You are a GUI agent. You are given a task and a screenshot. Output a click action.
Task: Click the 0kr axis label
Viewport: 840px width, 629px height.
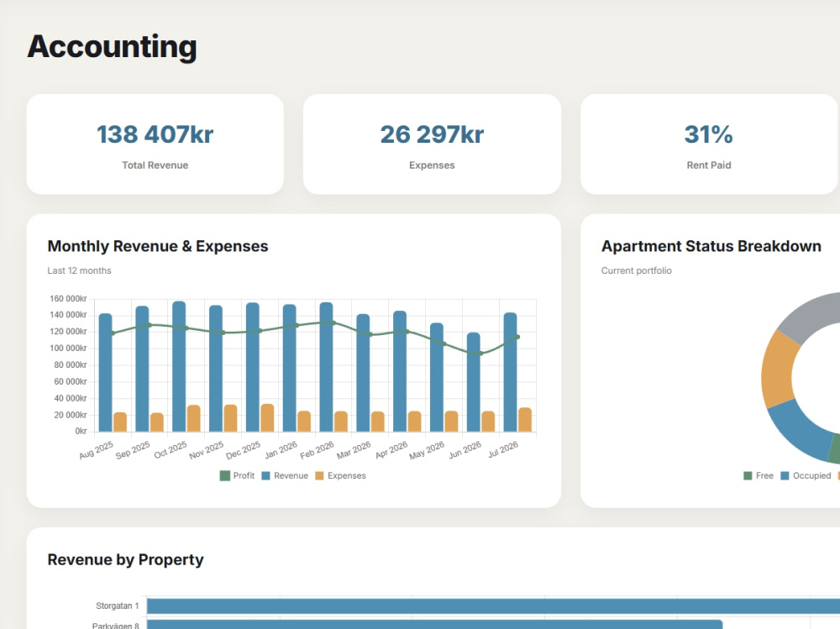tap(81, 432)
